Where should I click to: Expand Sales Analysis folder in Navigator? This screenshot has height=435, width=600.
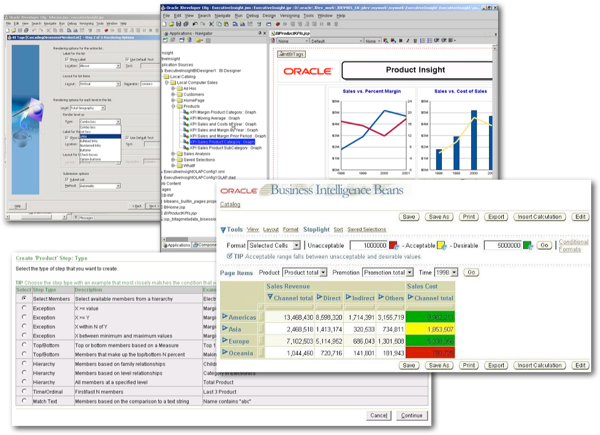click(x=173, y=154)
